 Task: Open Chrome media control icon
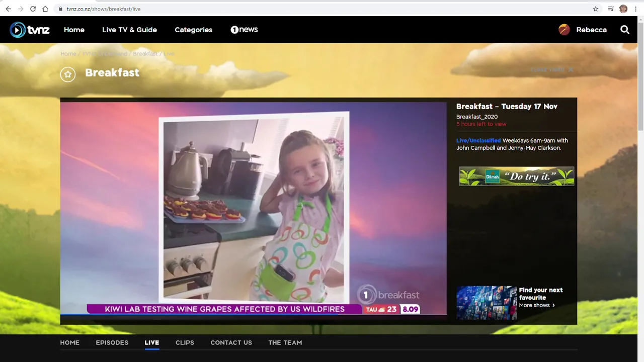611,9
